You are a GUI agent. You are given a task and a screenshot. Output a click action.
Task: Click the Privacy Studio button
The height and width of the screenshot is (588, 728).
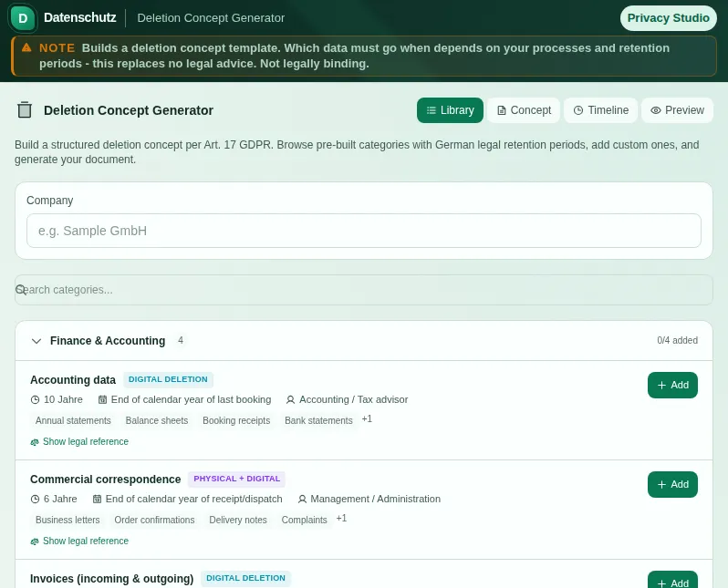[668, 18]
